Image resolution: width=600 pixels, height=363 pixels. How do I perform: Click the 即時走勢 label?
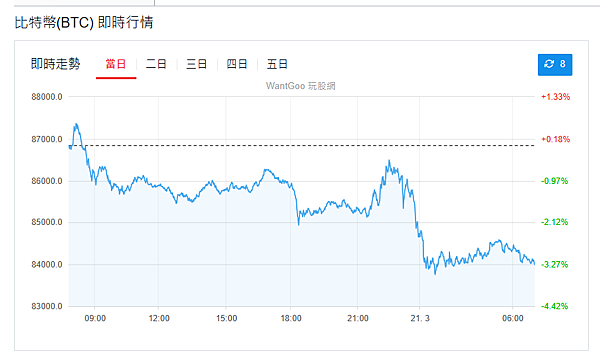tap(55, 64)
